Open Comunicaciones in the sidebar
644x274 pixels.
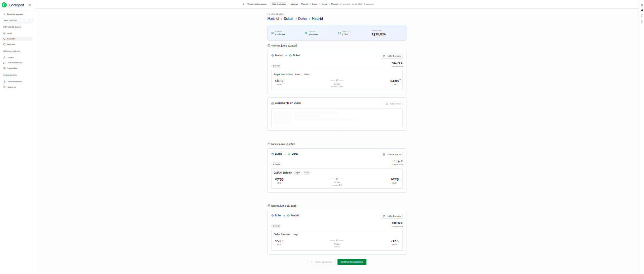[x=17, y=63]
